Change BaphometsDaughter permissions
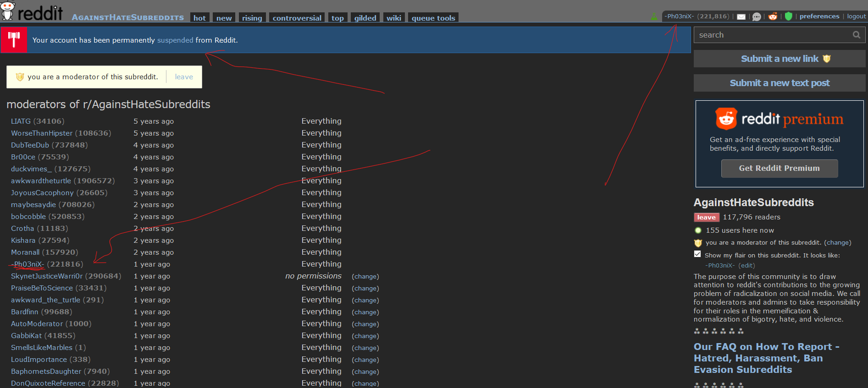The height and width of the screenshot is (388, 868). click(365, 372)
